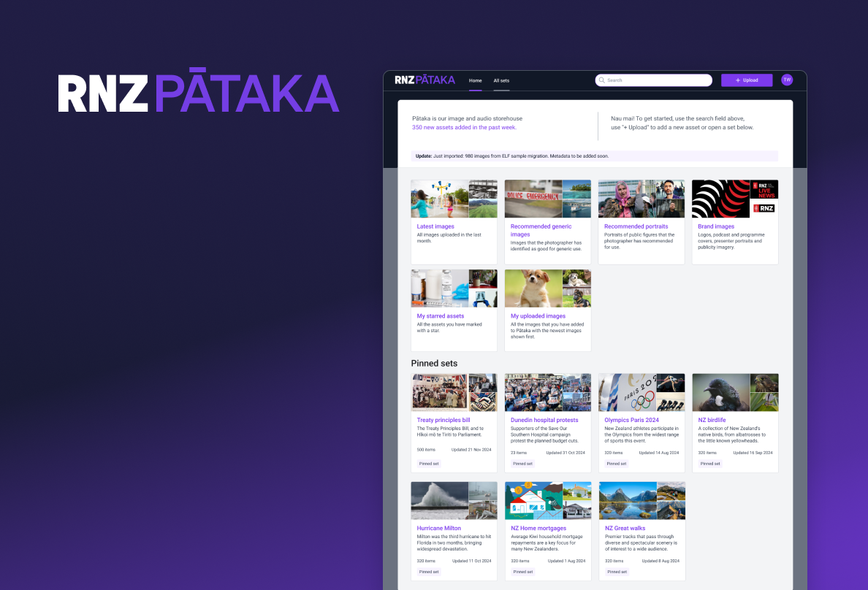
Task: Click the + Upload button
Action: tap(747, 80)
